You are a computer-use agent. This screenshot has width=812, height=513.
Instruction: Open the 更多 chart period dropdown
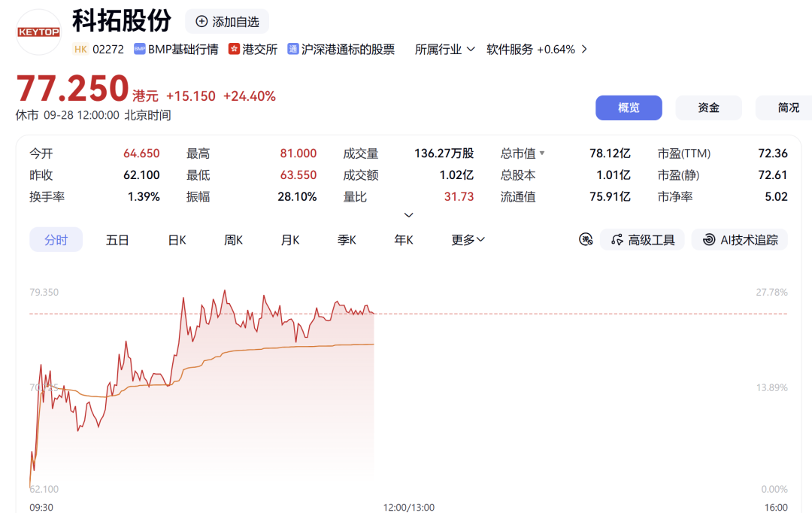(x=468, y=240)
